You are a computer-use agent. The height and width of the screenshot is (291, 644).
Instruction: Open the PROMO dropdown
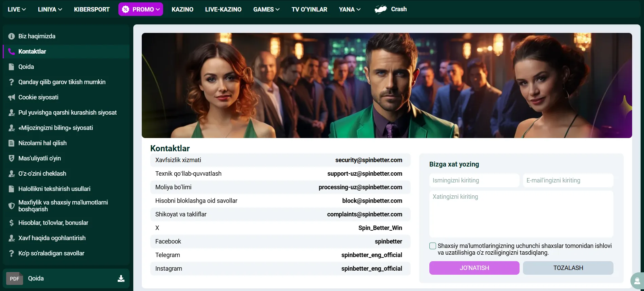pos(141,9)
